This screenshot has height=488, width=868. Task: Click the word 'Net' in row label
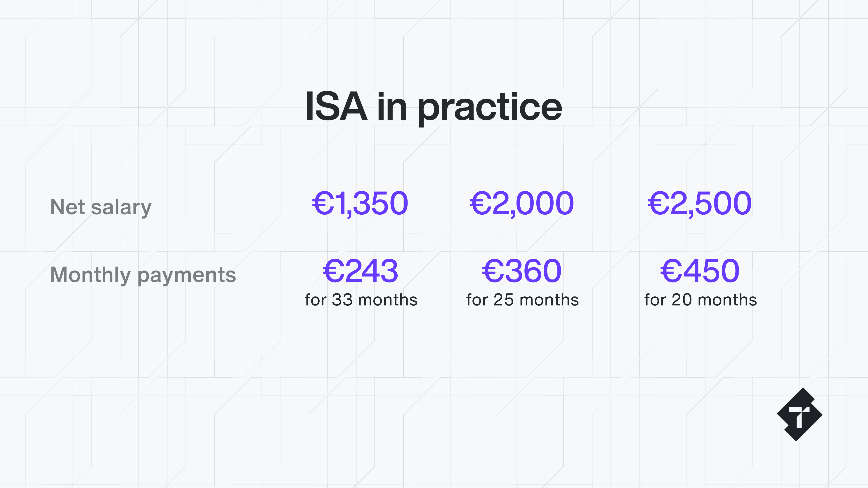pos(67,207)
